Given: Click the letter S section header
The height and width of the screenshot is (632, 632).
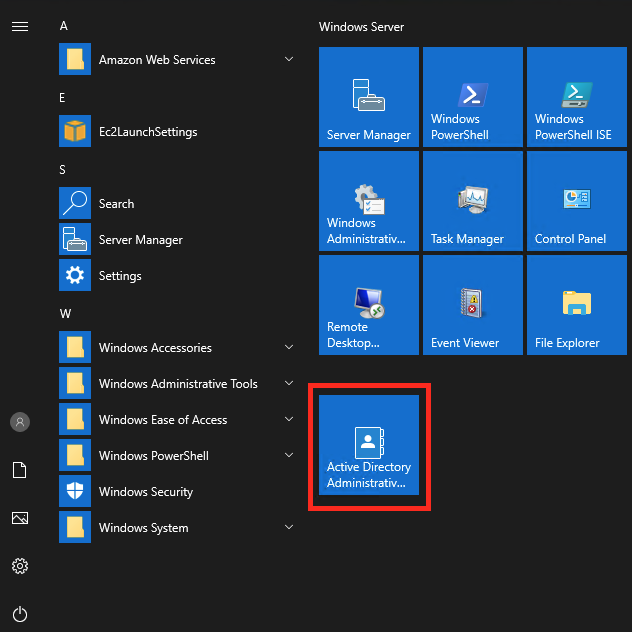Looking at the screenshot, I should coord(62,170).
